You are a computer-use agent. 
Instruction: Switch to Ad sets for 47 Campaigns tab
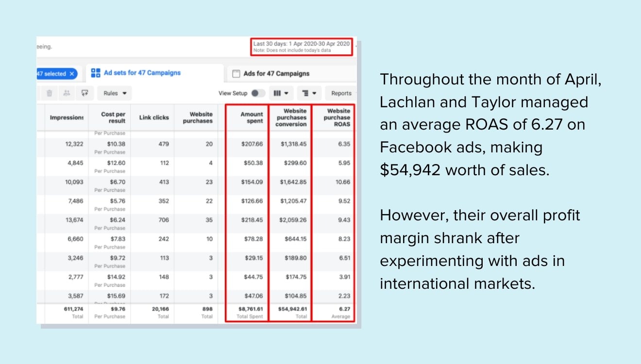(x=142, y=73)
